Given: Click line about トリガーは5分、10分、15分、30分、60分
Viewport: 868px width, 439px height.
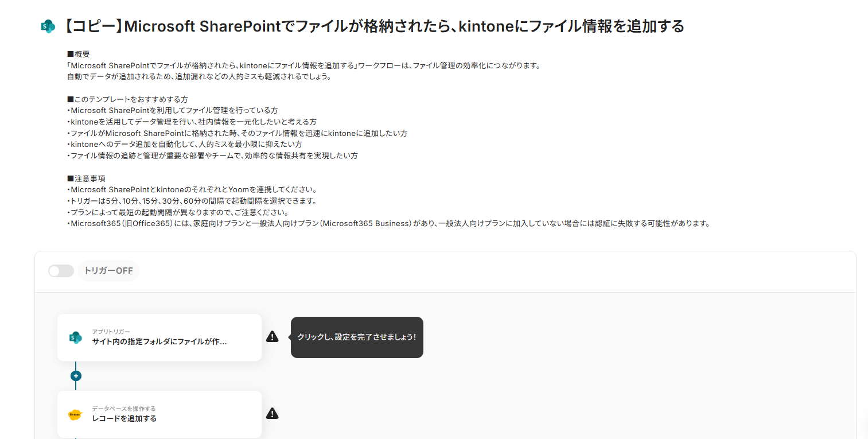Looking at the screenshot, I should pos(192,201).
